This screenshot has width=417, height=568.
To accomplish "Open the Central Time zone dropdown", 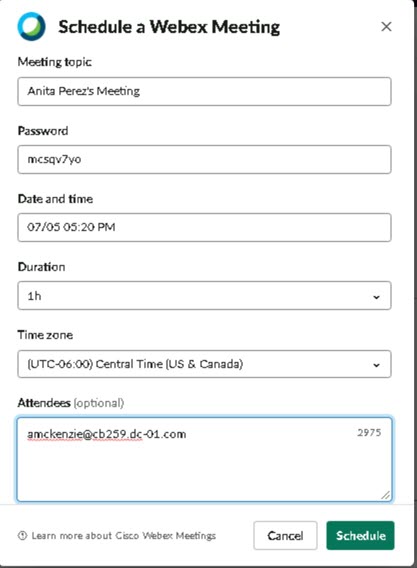I will coord(204,364).
